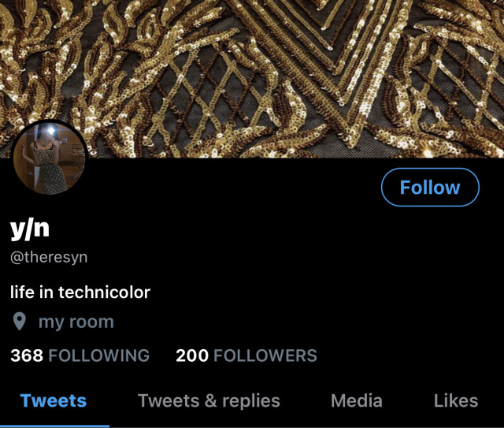Select the Tweets tab
The image size is (504, 428).
(54, 401)
